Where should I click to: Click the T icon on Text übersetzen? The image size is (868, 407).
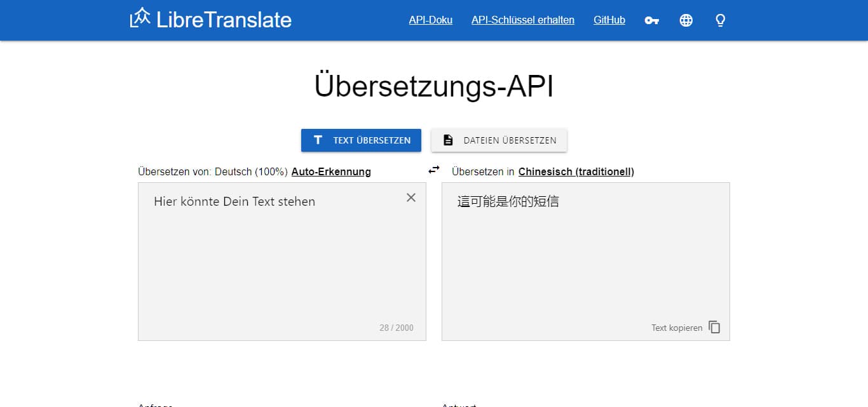(x=317, y=140)
